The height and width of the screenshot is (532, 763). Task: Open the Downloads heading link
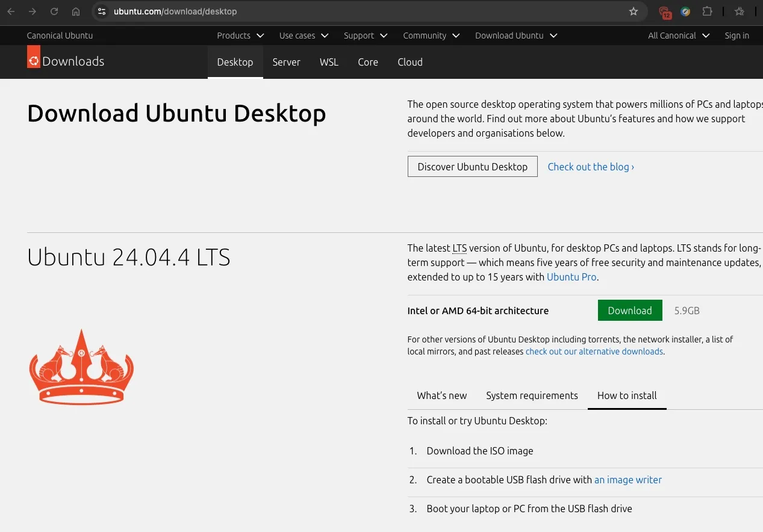(x=73, y=61)
